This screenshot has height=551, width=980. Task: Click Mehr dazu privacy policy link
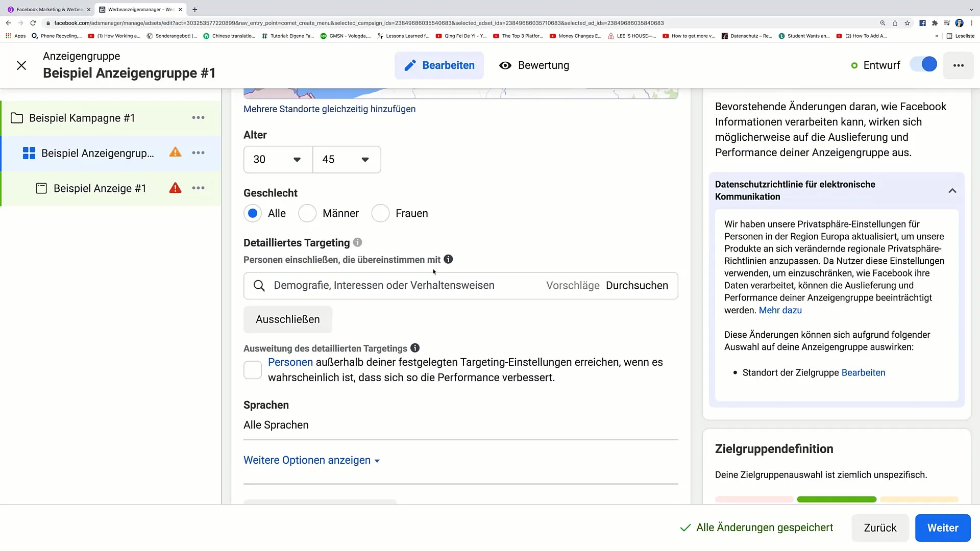[780, 310]
